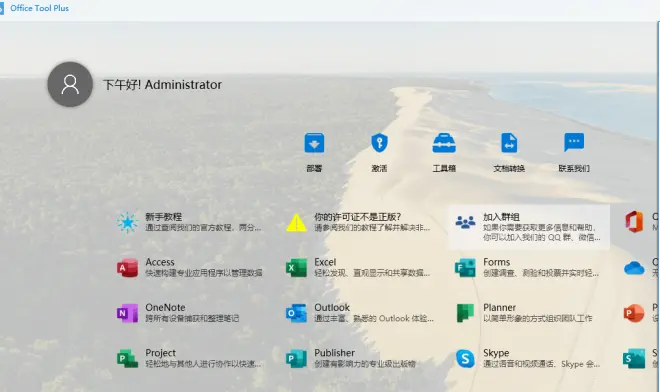Click the red Office logo icon

coord(634,222)
